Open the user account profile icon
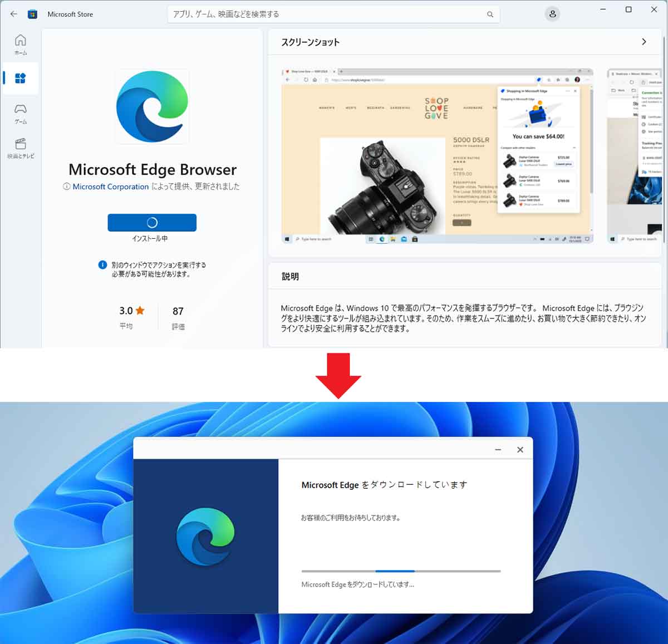 point(553,14)
